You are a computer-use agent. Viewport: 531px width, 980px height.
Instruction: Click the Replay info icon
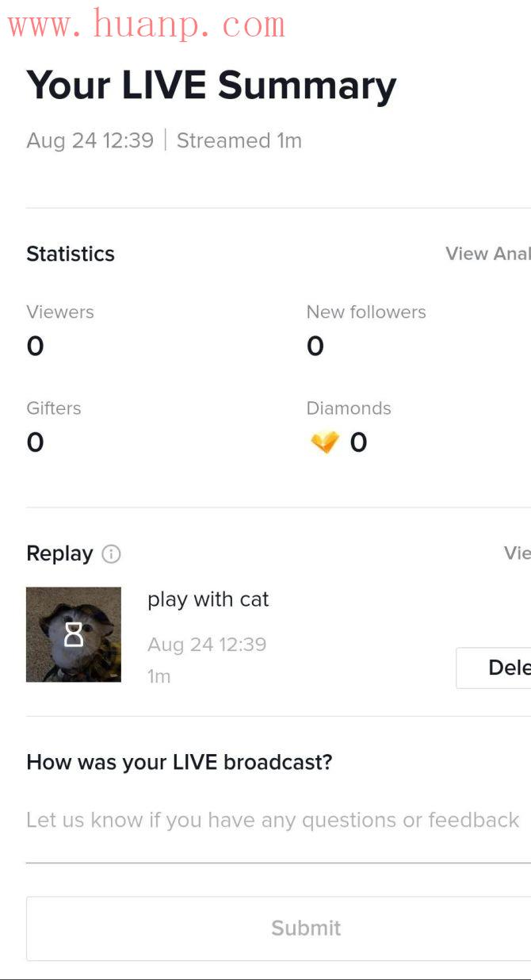pyautogui.click(x=112, y=554)
